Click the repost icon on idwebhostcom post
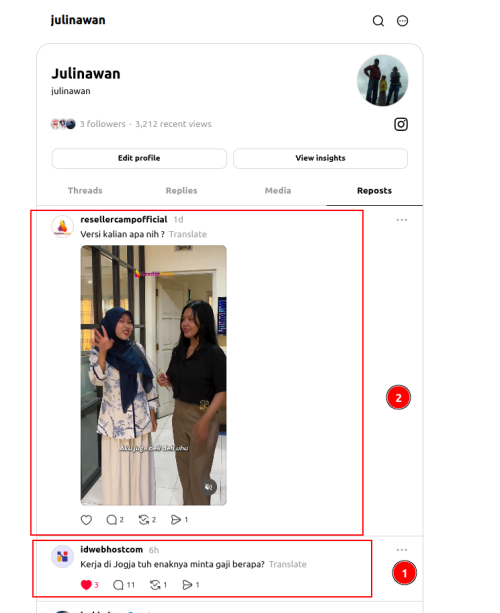The width and height of the screenshot is (500, 613). pos(155,585)
